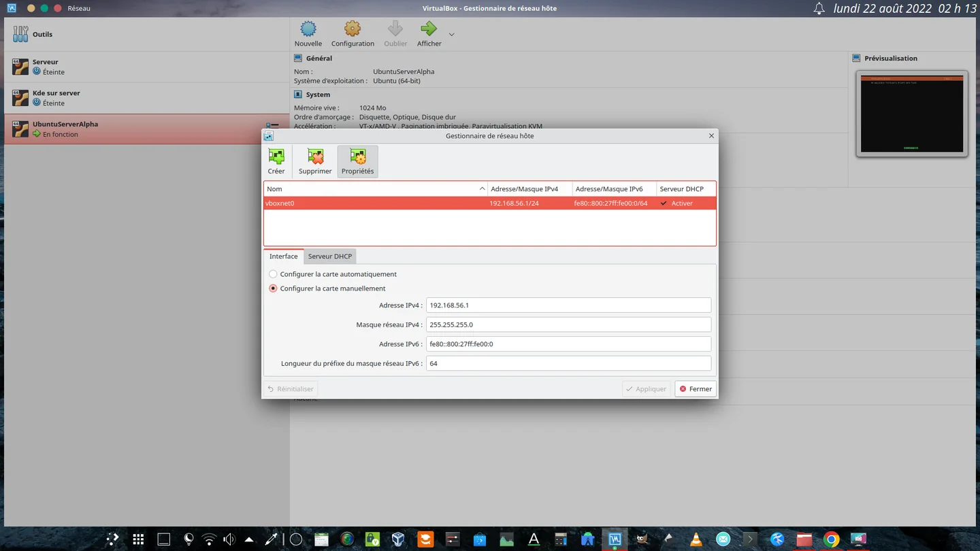The width and height of the screenshot is (980, 551).
Task: Switch to the Interface tab
Action: click(283, 256)
